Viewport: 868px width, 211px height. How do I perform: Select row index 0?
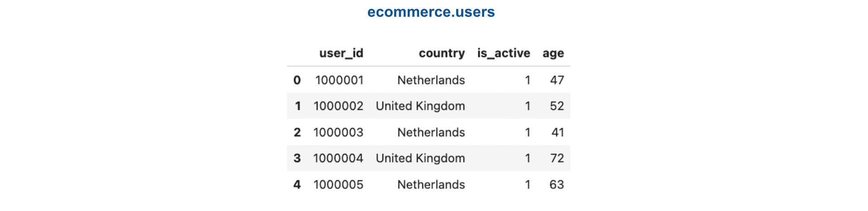(x=297, y=80)
